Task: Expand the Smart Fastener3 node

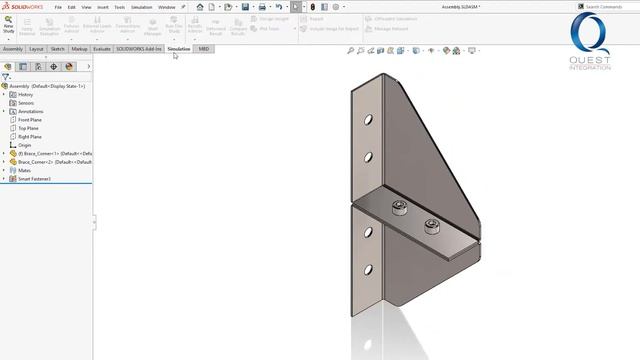Action: [x=4, y=179]
